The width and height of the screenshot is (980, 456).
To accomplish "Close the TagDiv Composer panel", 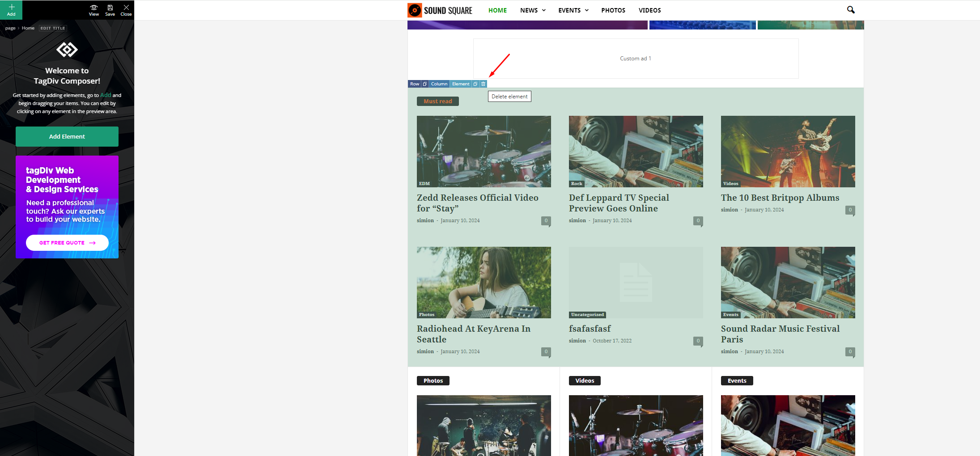I will coord(126,10).
